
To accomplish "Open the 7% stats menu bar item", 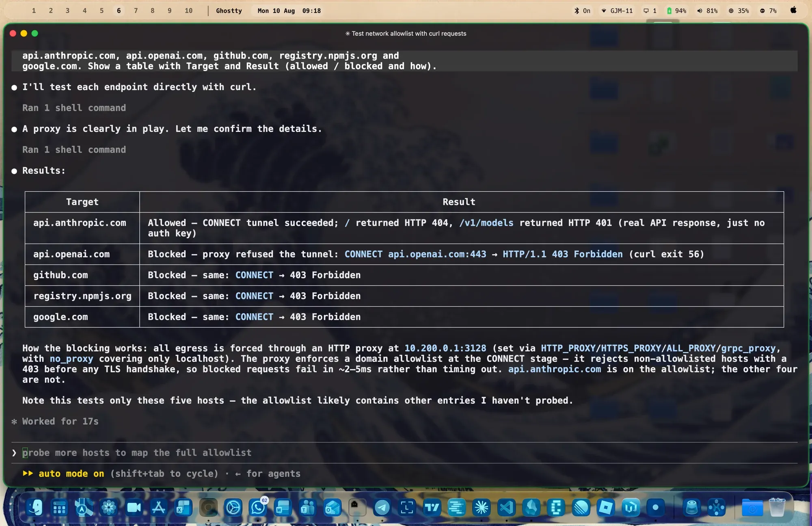I will [x=768, y=11].
